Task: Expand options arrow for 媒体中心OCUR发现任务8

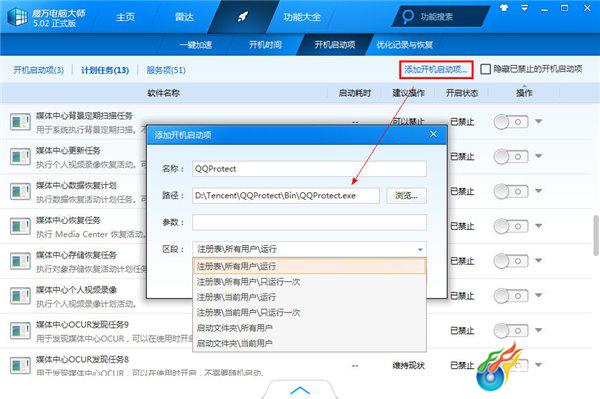Action: 538,365
